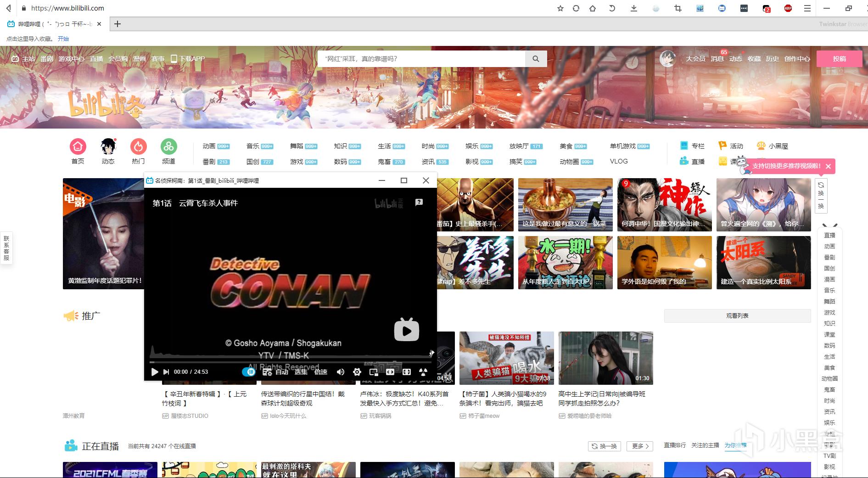
Task: Close the 哔哩哔哩 browser tab
Action: point(99,24)
